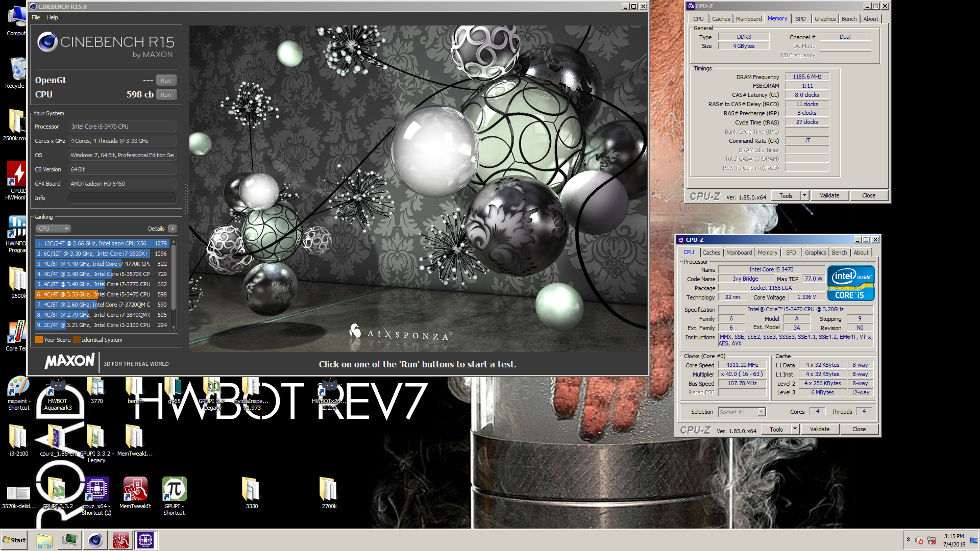The width and height of the screenshot is (980, 551).
Task: Open the mspaint Shortcut desktop icon
Action: (18, 393)
